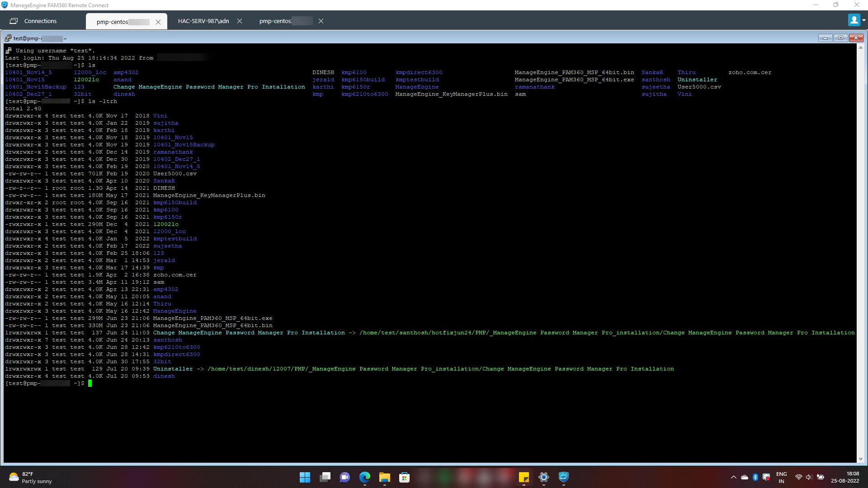868x488 pixels.
Task: Open ENG IN language switcher
Action: pyautogui.click(x=781, y=477)
